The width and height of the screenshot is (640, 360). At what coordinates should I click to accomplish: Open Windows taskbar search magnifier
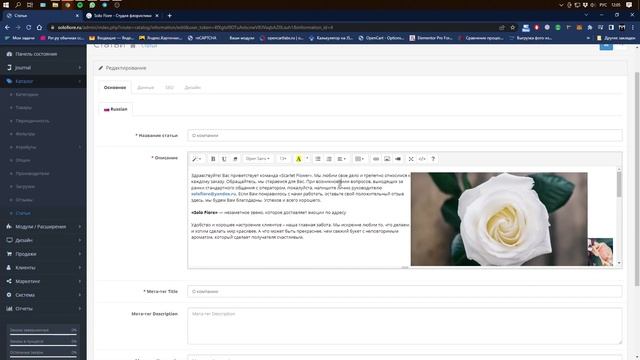[x=18, y=5]
